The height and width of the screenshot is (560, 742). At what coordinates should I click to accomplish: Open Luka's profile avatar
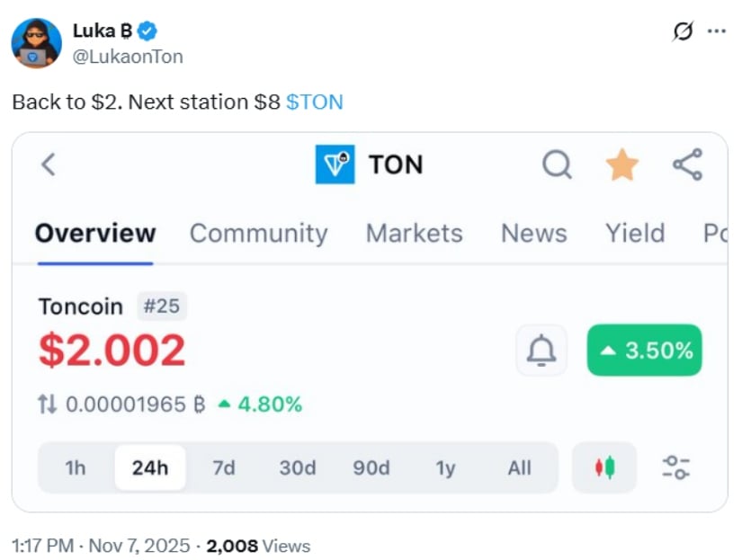pyautogui.click(x=37, y=43)
